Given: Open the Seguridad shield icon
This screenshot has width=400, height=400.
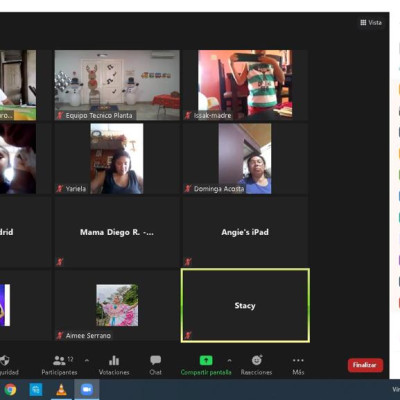Looking at the screenshot, I should 4,360.
